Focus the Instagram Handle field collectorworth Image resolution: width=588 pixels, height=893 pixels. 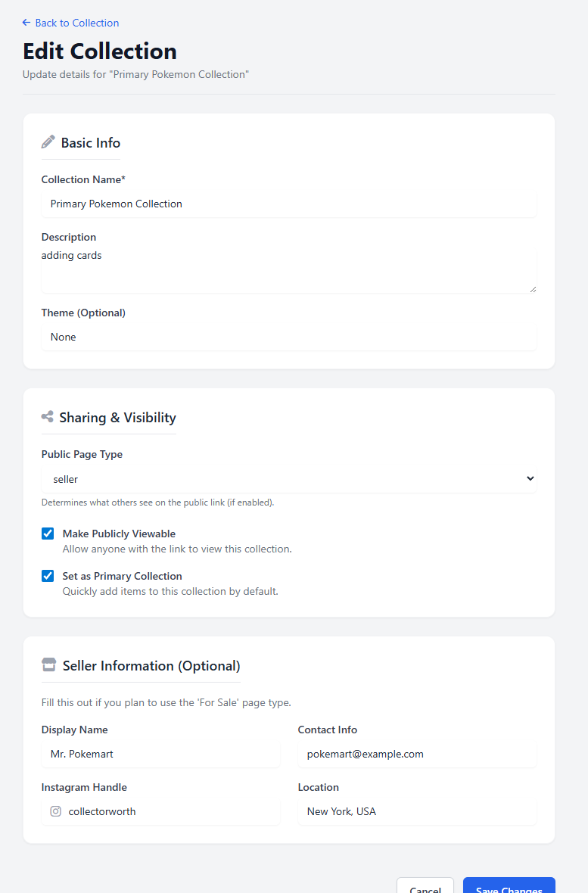point(160,811)
